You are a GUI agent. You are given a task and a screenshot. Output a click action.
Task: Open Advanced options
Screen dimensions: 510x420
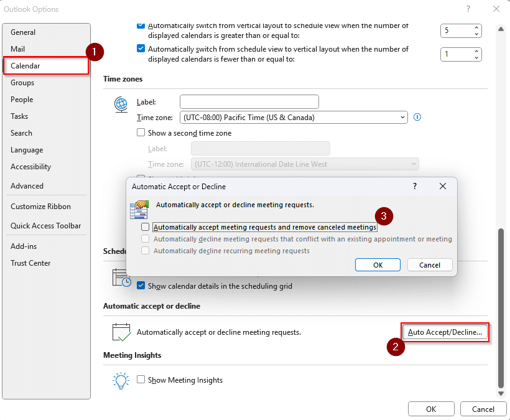tap(47, 186)
